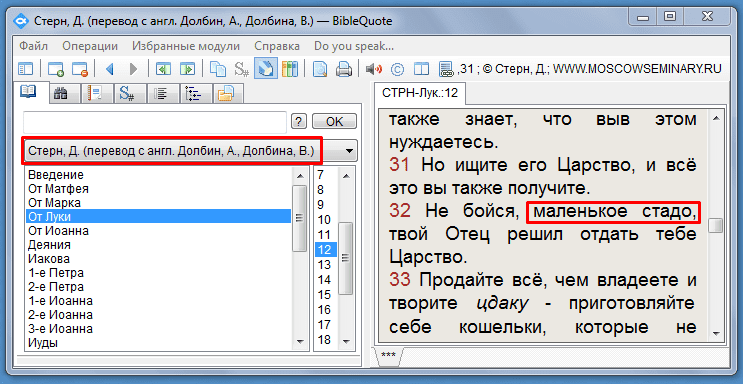The width and height of the screenshot is (743, 384).
Task: Switch to the open book navigation tab
Action: coord(28,93)
